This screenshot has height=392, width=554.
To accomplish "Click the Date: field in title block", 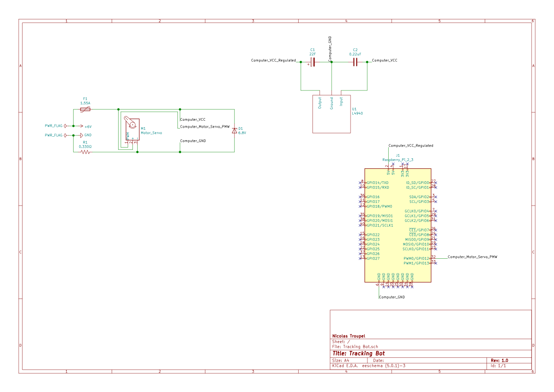I will click(x=379, y=360).
